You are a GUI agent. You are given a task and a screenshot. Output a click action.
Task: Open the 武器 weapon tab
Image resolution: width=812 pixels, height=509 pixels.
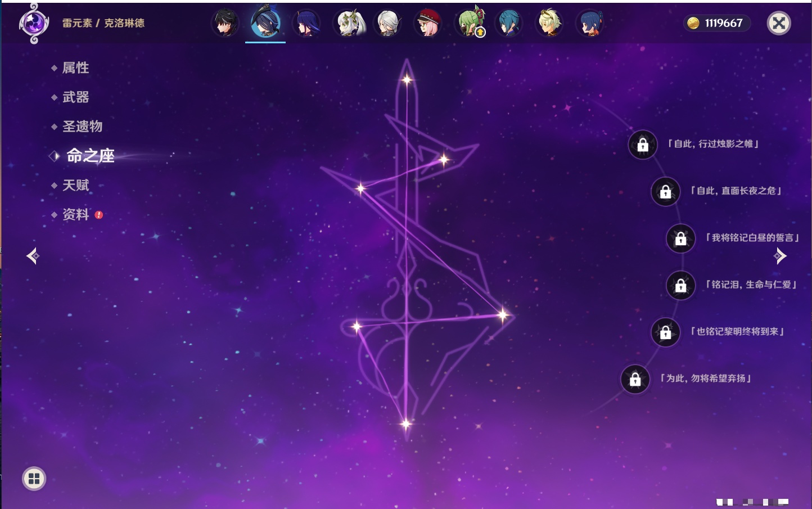(x=75, y=97)
